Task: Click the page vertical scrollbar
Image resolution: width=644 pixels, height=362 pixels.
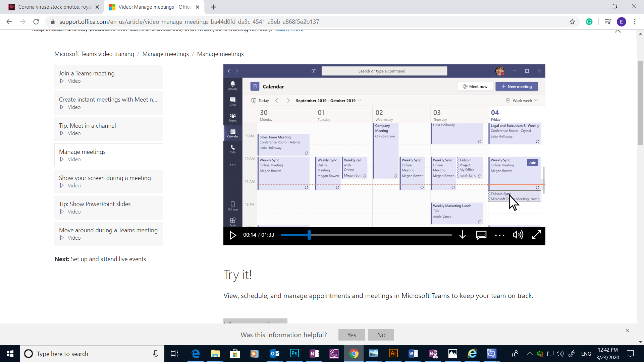Action: [x=640, y=103]
